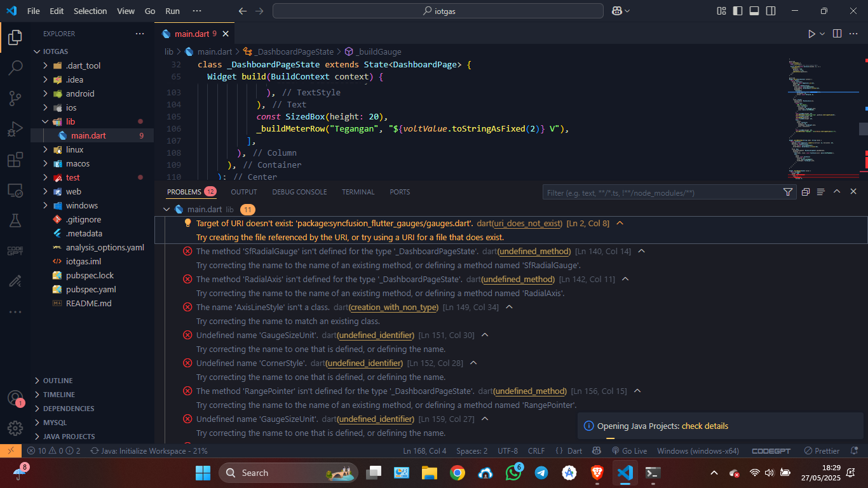Open the Copilot chat icon in title bar
The height and width of the screenshot is (488, 868).
[617, 11]
